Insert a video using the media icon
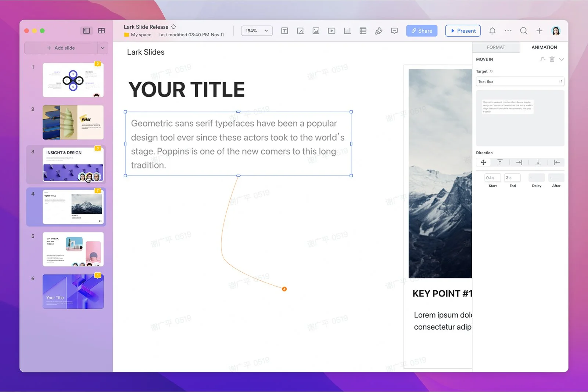 331,31
